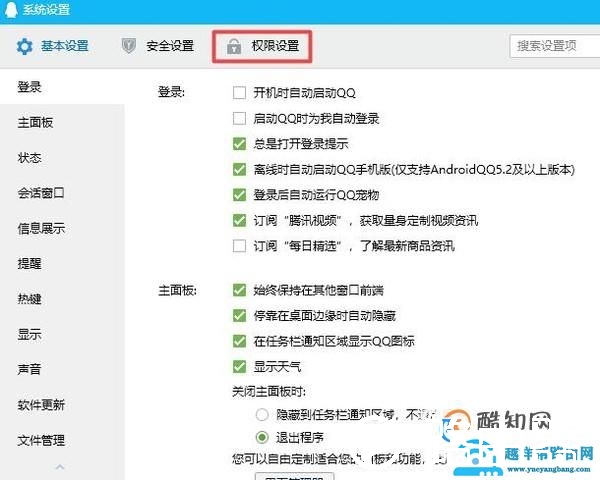Click the 主面板: section label

tap(177, 291)
